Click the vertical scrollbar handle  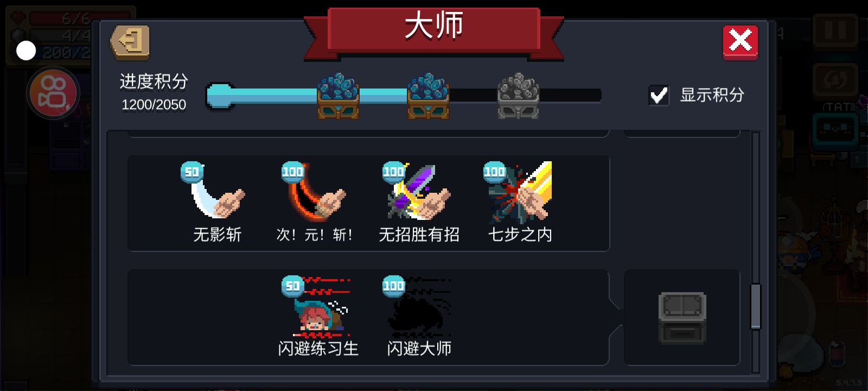tap(756, 306)
